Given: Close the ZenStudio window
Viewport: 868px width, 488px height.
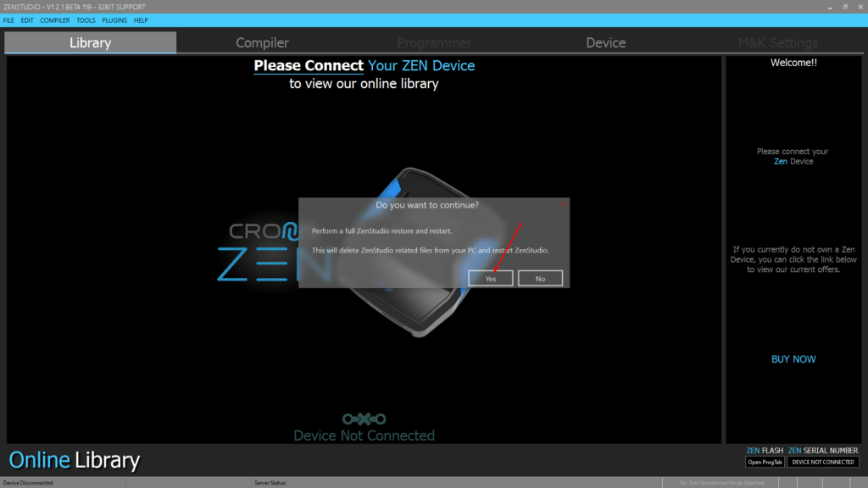Looking at the screenshot, I should tap(860, 7).
